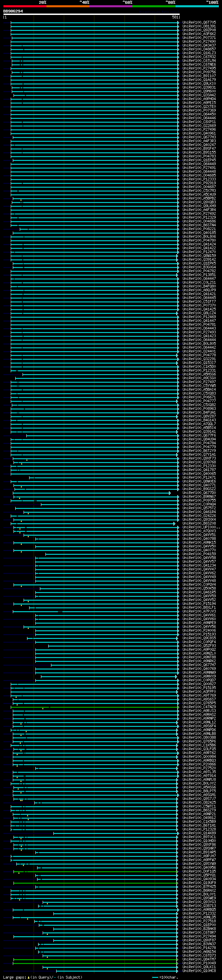Open hit UniRef100_A3F6K2
This screenshot has width=222, height=980.
tap(199, 34)
